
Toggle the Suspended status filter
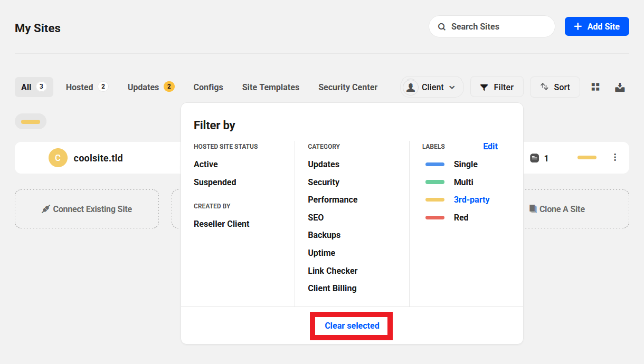coord(215,183)
